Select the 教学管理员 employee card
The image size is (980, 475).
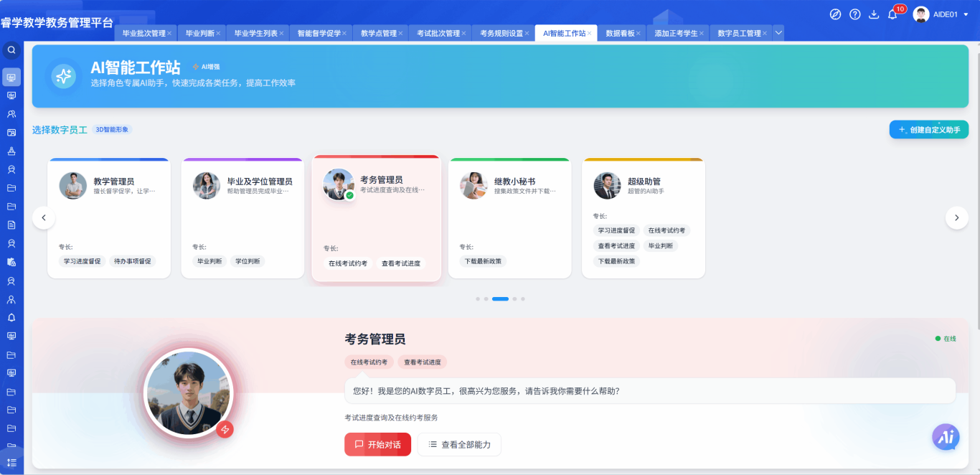coord(109,218)
